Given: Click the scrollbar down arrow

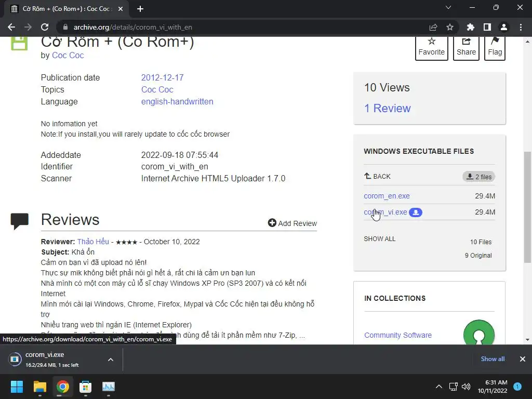Looking at the screenshot, I should tap(527, 340).
